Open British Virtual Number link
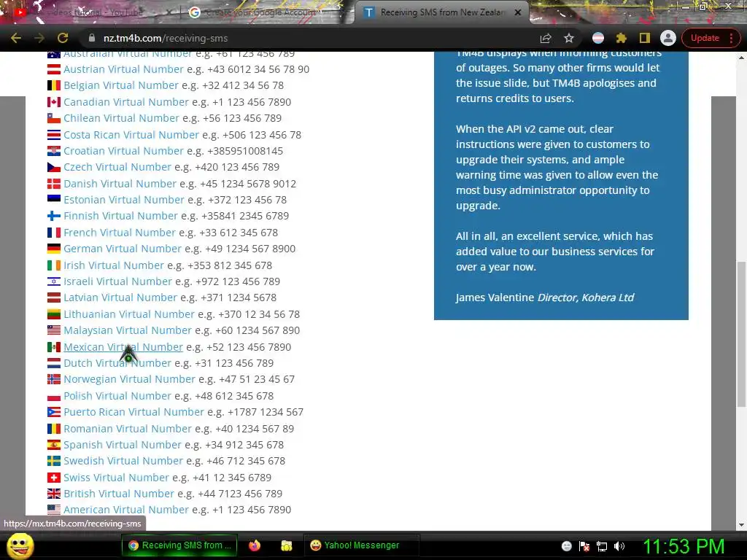Screen dimensions: 747x560 119,494
